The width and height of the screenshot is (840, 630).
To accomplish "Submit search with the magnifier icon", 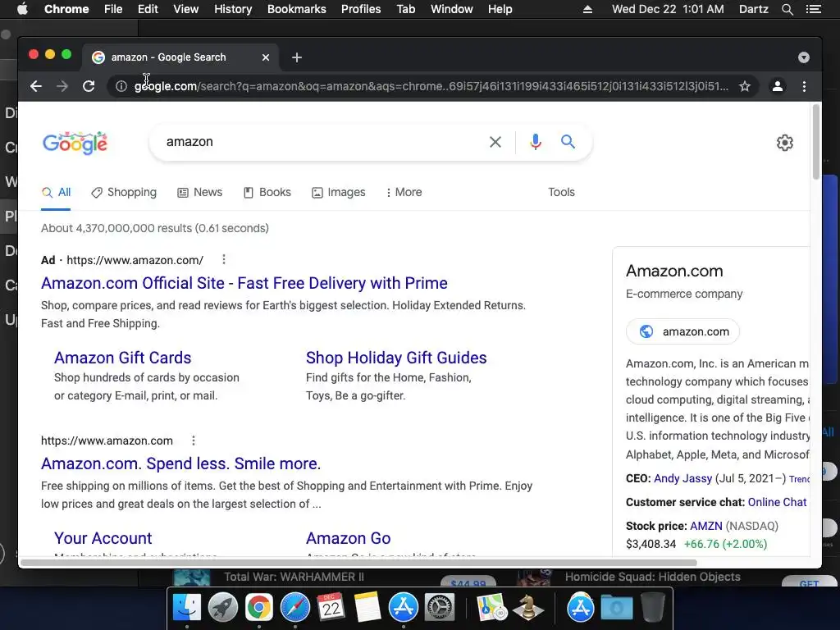I will [568, 142].
